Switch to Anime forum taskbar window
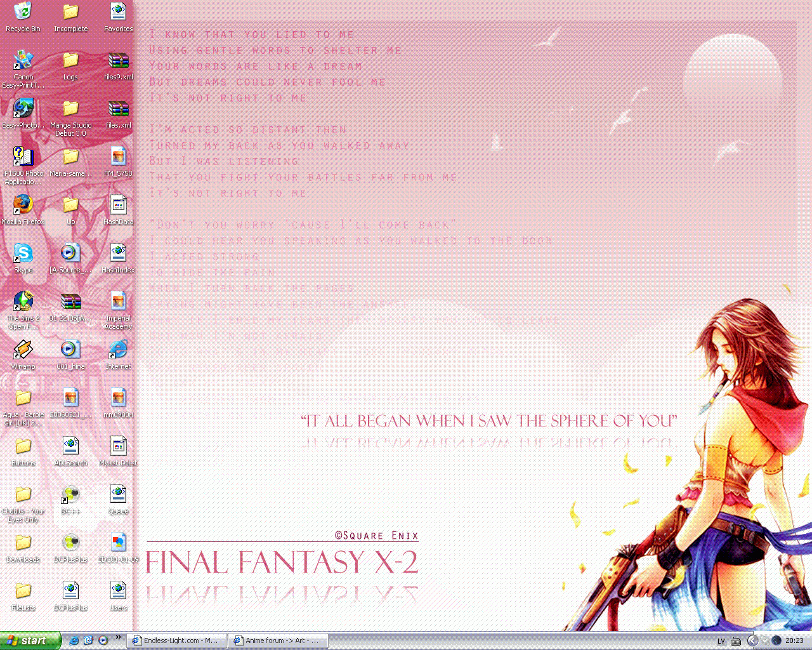The image size is (812, 650). click(278, 640)
